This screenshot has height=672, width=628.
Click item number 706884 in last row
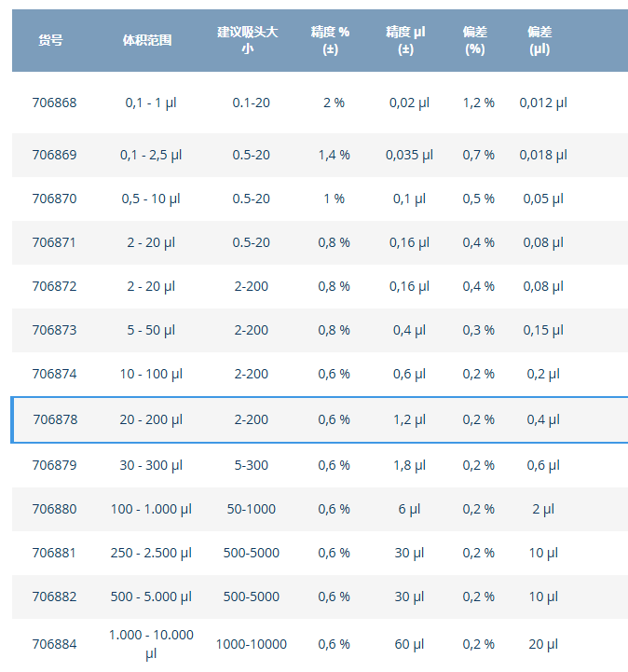(x=54, y=643)
